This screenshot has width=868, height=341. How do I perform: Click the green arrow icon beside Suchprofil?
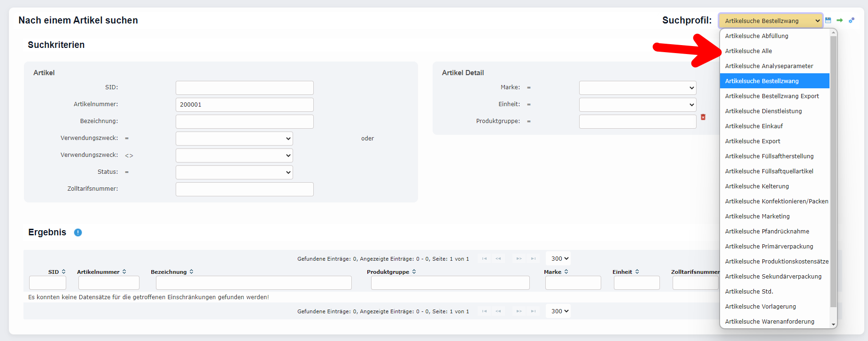click(839, 20)
